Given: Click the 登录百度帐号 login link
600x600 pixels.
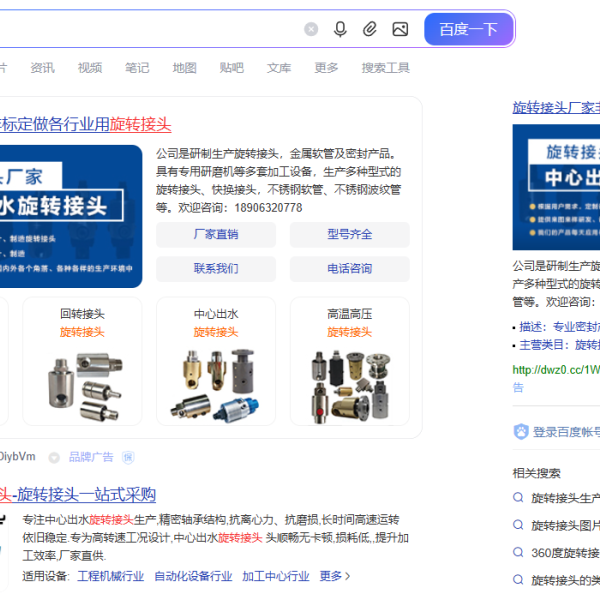Looking at the screenshot, I should (566, 432).
